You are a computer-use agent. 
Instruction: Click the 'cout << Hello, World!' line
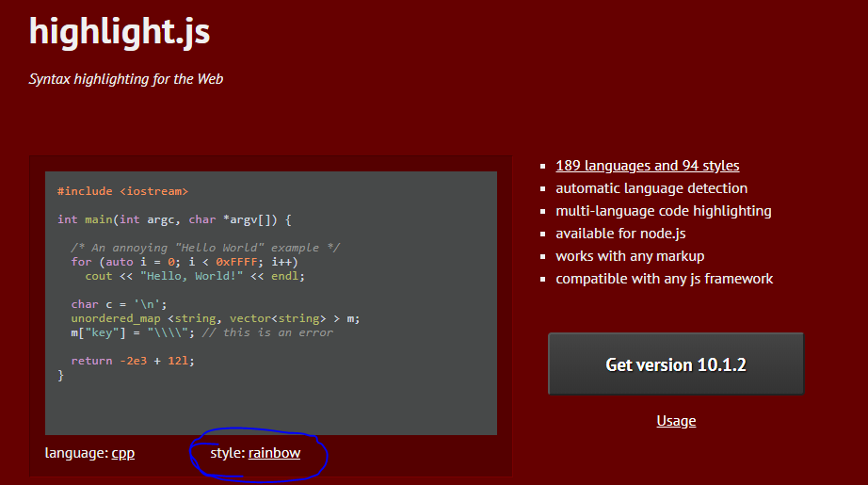pos(195,276)
